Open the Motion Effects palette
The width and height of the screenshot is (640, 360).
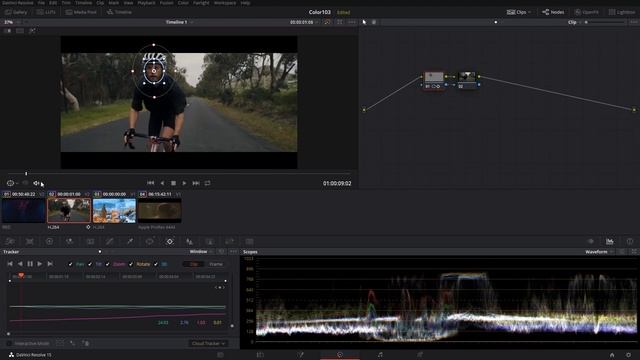coord(90,242)
